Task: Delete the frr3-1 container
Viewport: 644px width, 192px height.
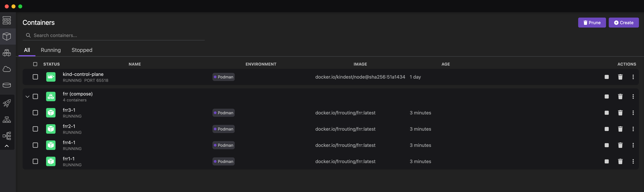Action: [x=620, y=113]
